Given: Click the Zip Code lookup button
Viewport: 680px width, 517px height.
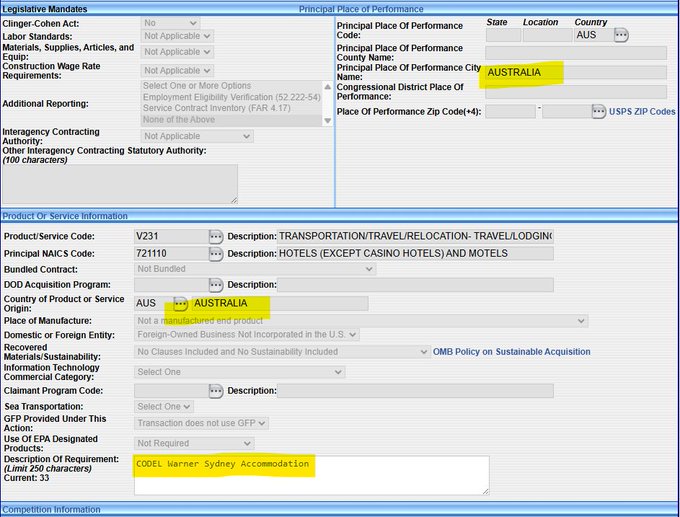Looking at the screenshot, I should 598,111.
